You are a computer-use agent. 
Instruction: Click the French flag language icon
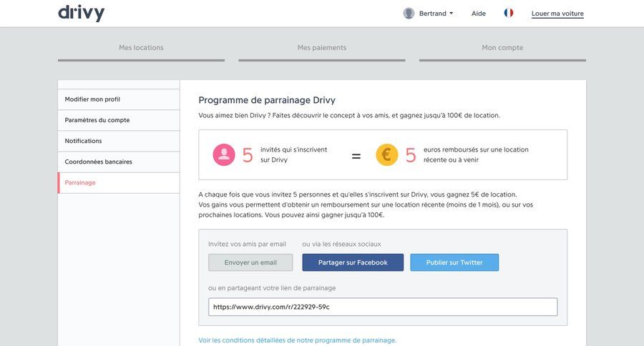pyautogui.click(x=509, y=13)
